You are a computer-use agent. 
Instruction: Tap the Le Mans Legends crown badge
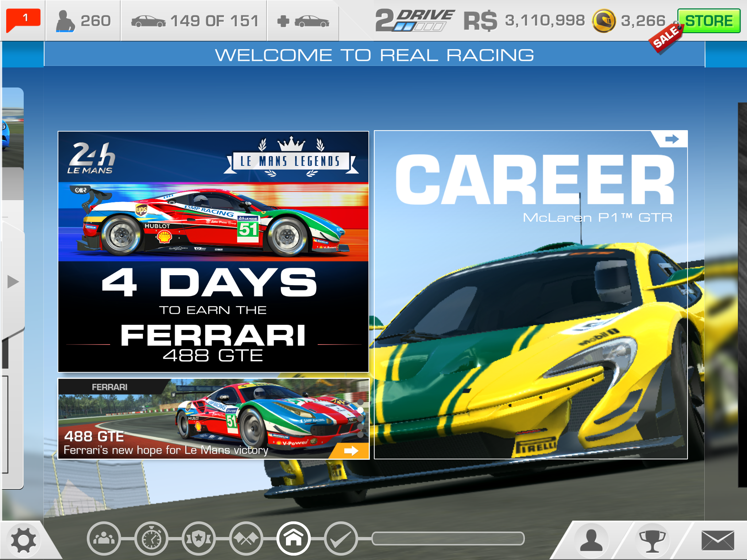(x=291, y=157)
